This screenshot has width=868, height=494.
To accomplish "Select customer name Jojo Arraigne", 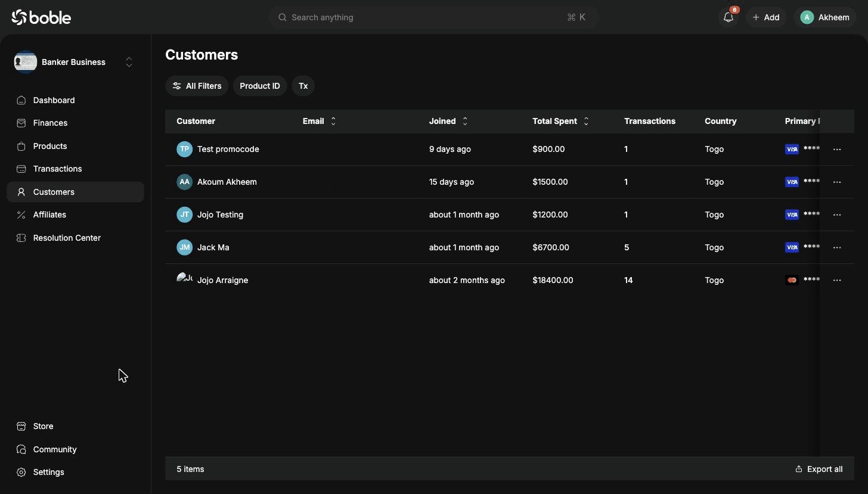I will pos(222,280).
